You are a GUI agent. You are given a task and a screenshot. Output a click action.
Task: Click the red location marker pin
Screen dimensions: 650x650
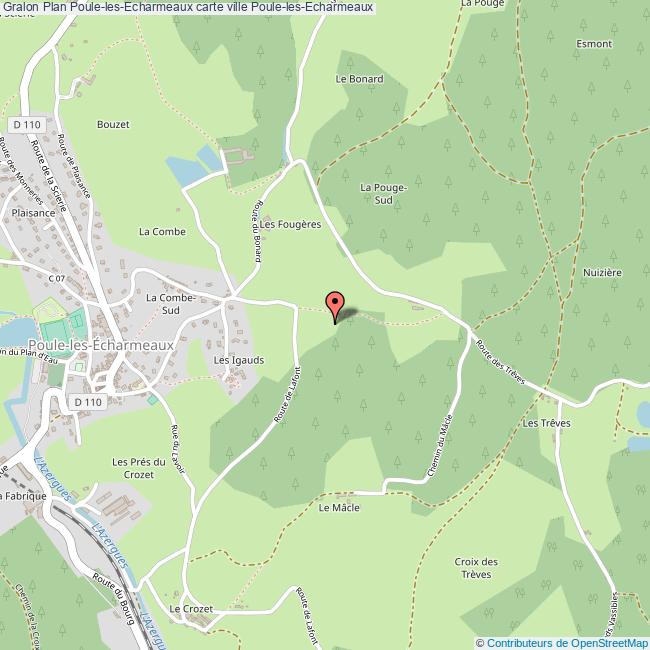335,307
